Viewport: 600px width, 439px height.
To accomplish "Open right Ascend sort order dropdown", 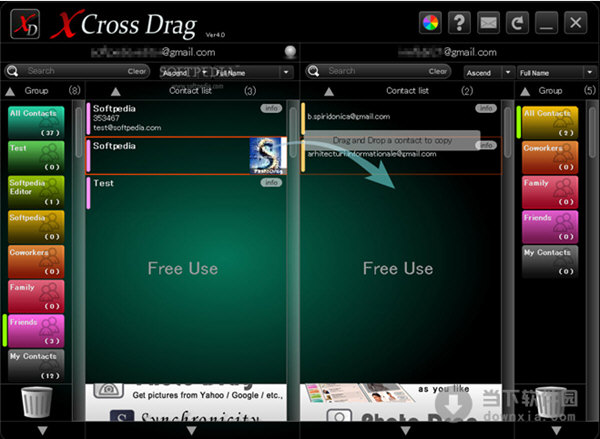I will [489, 72].
